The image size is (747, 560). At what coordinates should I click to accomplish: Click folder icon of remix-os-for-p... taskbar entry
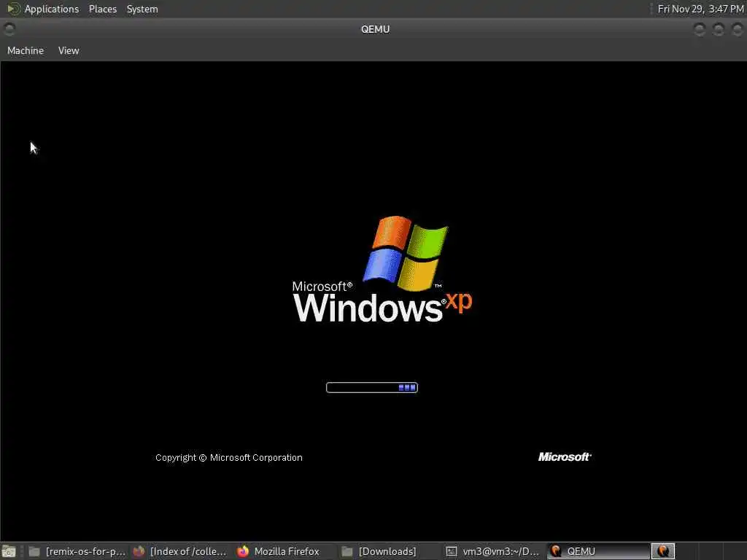(x=34, y=551)
